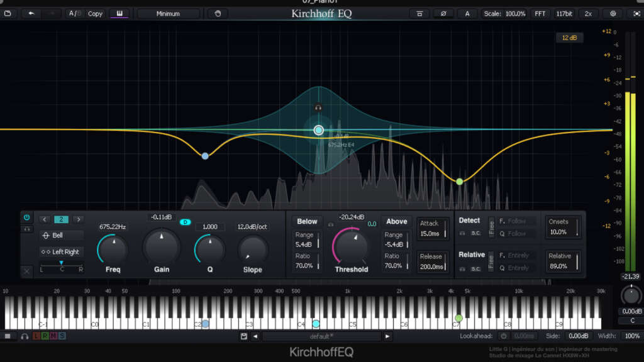
Task: Open the 12 dB display range dropdown
Action: point(569,38)
